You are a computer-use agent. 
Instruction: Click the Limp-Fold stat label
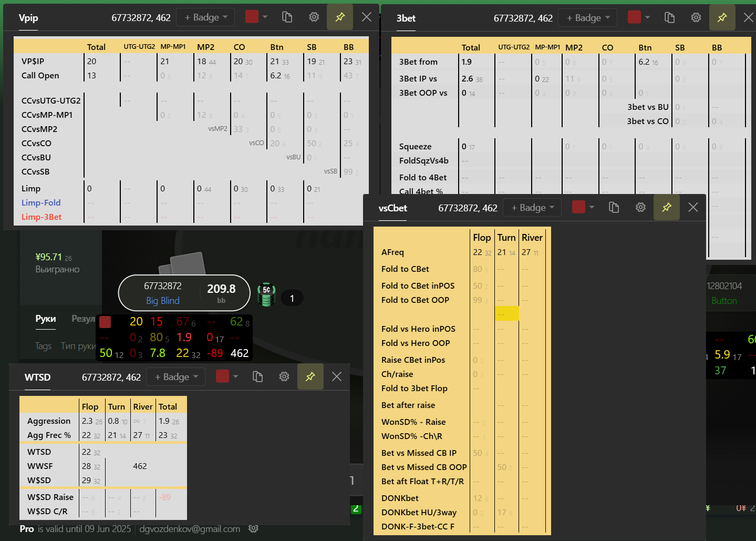41,203
